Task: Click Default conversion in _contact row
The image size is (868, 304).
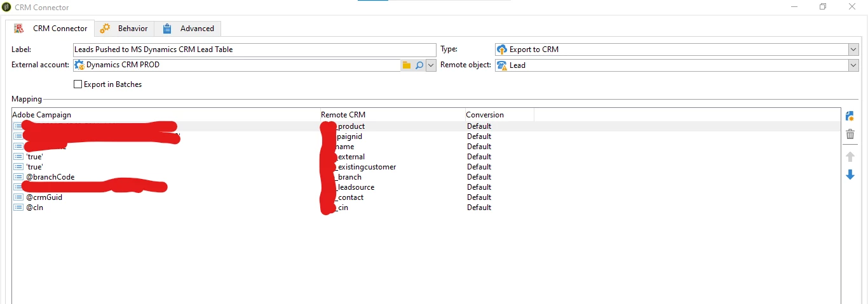Action: (x=479, y=197)
